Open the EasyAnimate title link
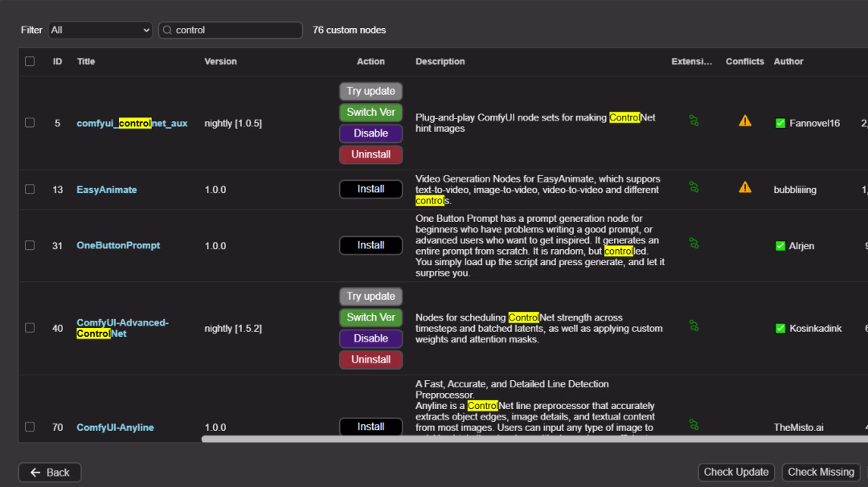Viewport: 868px width, 487px height. pos(106,190)
